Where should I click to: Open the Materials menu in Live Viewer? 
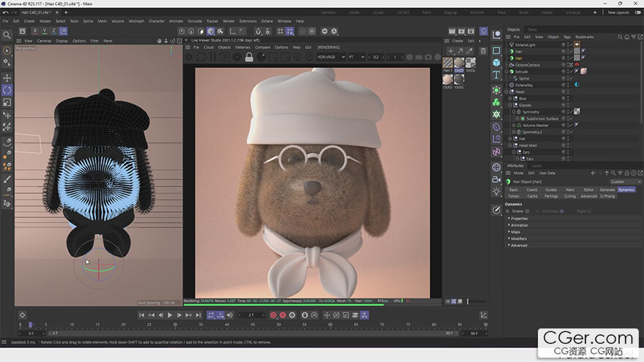click(243, 48)
